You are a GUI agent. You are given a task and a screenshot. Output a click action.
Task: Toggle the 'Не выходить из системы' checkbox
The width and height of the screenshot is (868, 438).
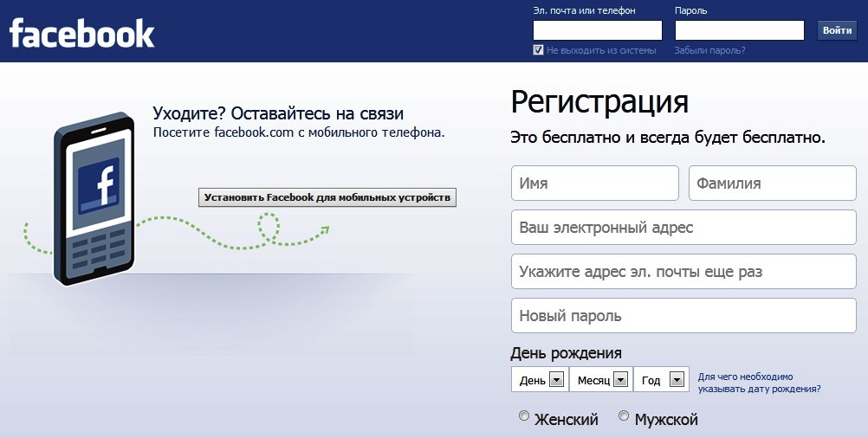coord(538,50)
